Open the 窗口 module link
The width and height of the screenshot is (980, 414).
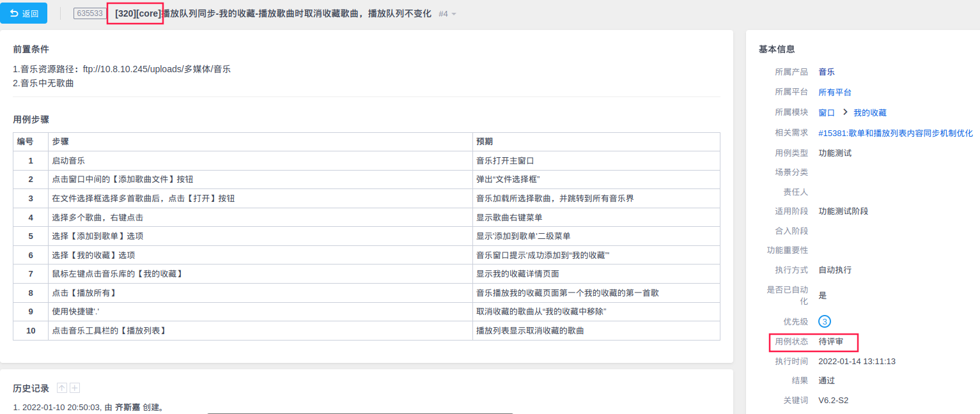pyautogui.click(x=827, y=112)
